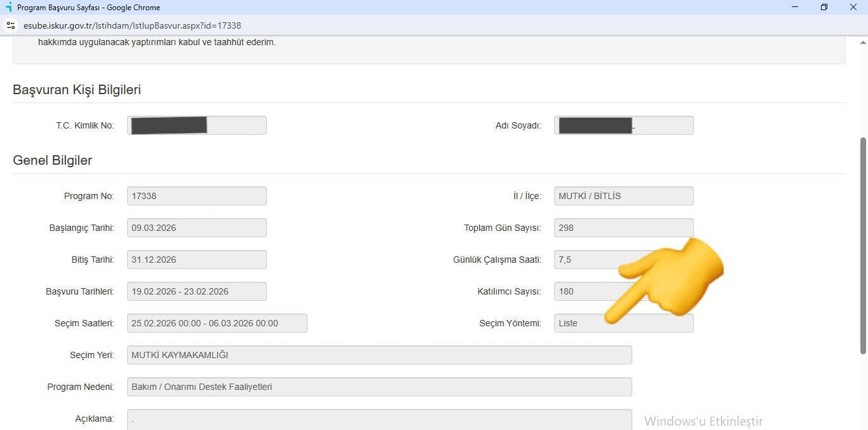Click the İl / İlçe field with MUTKİ / BİTLİS
The height and width of the screenshot is (430, 868).
(x=623, y=196)
